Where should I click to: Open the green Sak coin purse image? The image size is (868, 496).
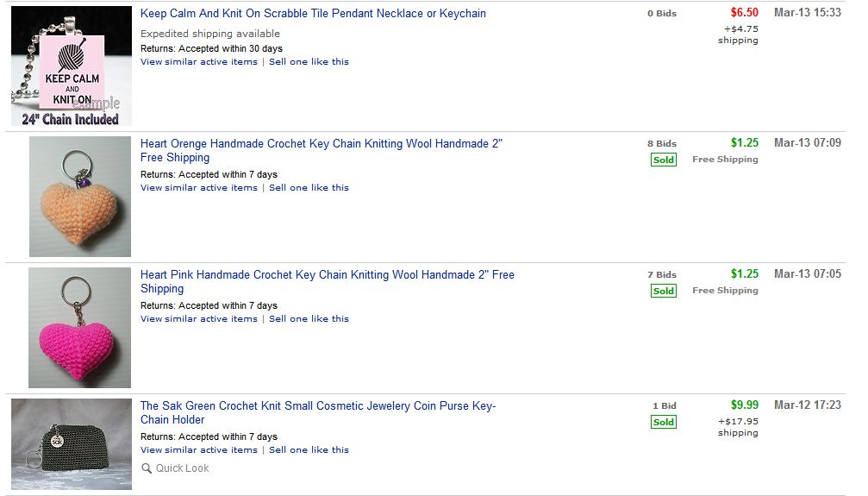(72, 444)
